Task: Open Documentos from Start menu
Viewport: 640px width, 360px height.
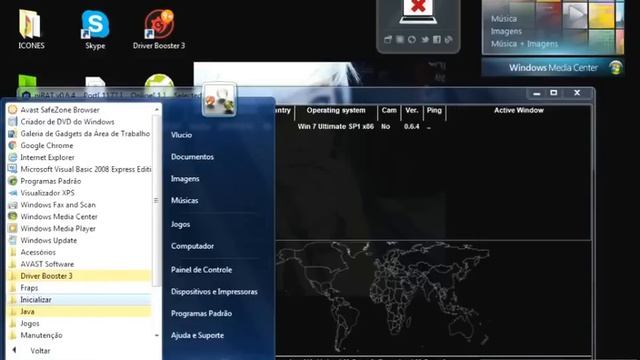Action: (x=192, y=157)
